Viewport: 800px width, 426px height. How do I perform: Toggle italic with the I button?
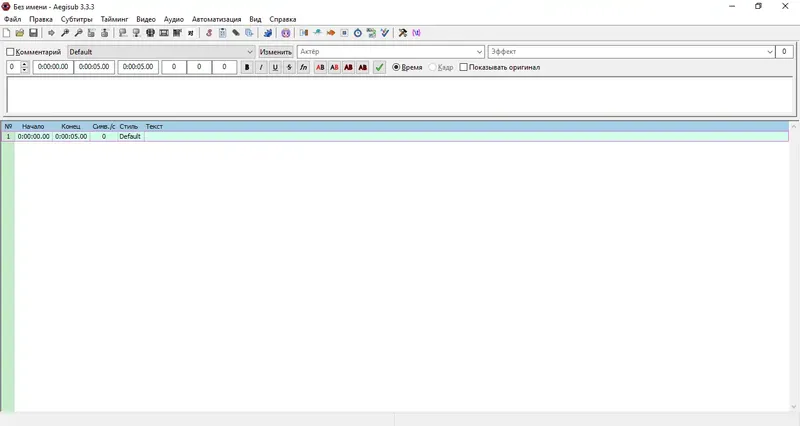[x=261, y=67]
